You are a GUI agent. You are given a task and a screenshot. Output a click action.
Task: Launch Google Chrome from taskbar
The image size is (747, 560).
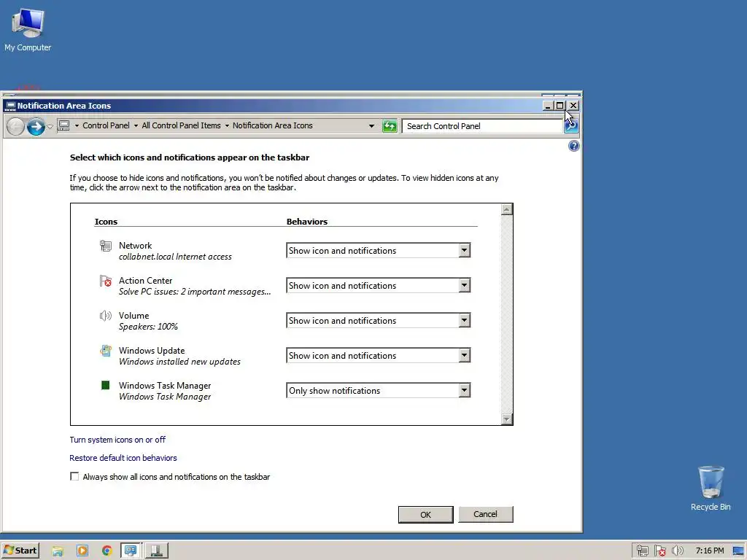(107, 551)
